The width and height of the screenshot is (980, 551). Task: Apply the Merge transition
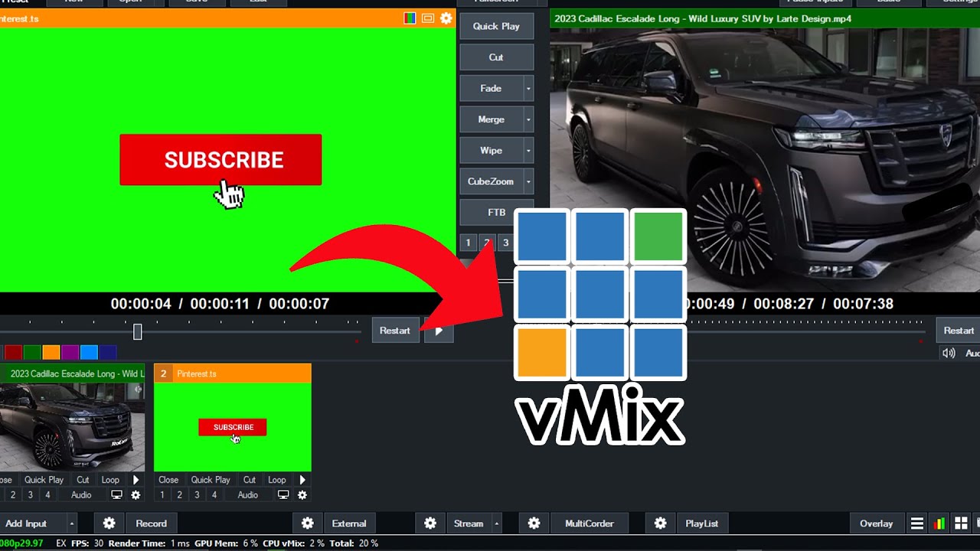pyautogui.click(x=491, y=119)
